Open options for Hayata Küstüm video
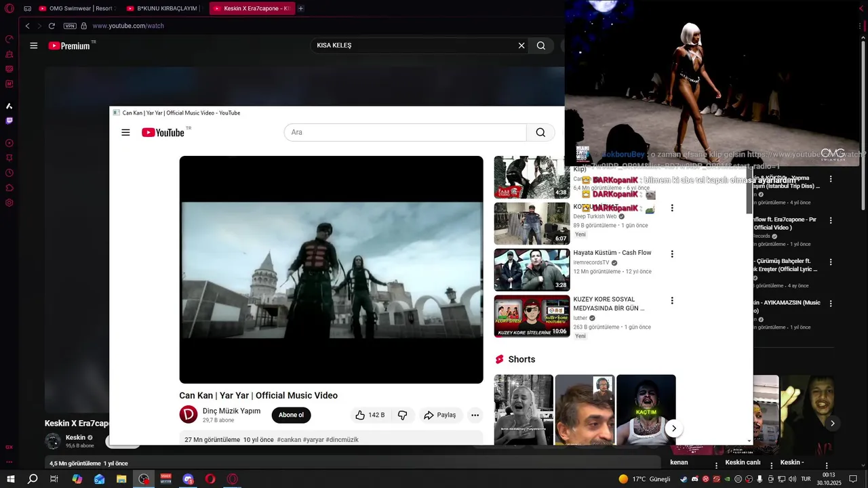868x488 pixels. 672,254
